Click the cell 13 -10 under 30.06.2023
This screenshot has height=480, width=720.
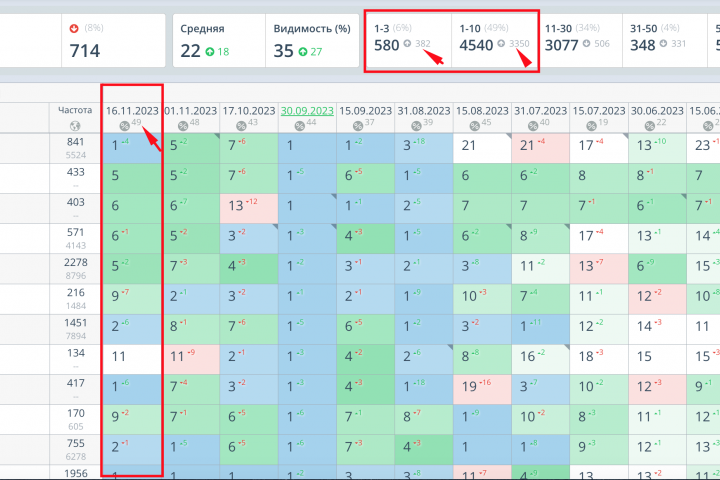click(657, 148)
